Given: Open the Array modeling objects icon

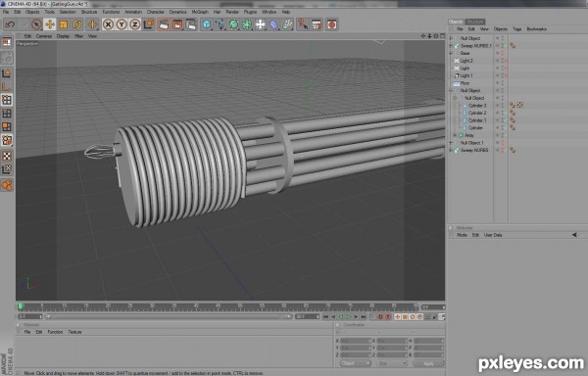Looking at the screenshot, I should pos(247,24).
